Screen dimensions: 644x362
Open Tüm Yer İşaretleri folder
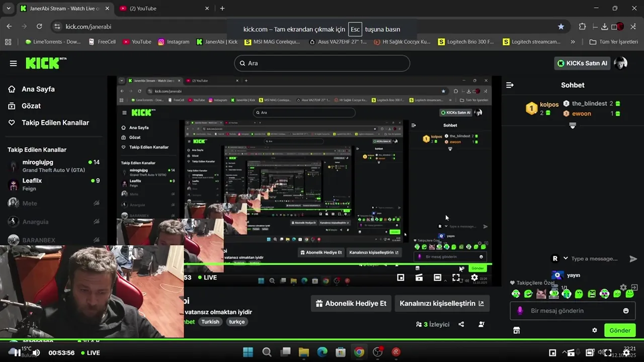[x=613, y=42]
